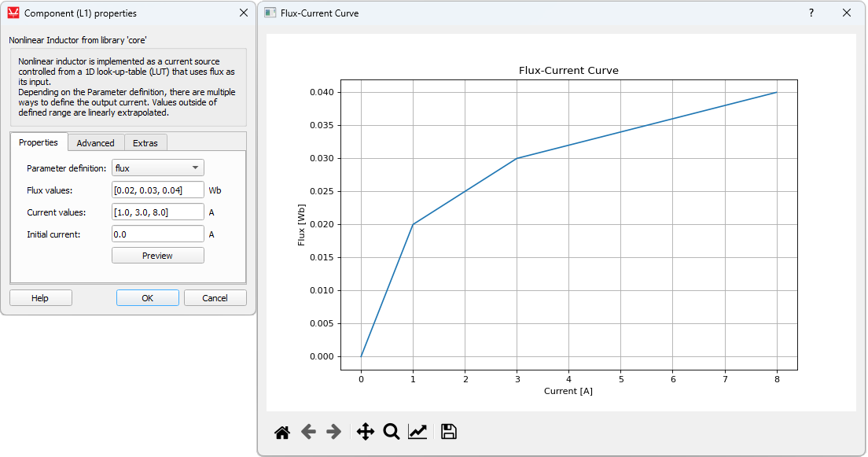This screenshot has width=868, height=457.
Task: Open the edit axis and curve parameters icon
Action: [x=417, y=431]
